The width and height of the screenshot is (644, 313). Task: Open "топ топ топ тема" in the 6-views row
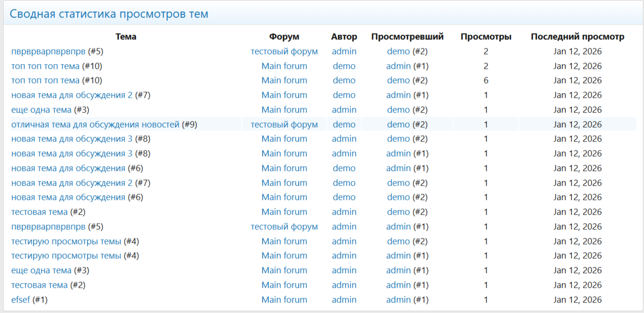pos(46,80)
